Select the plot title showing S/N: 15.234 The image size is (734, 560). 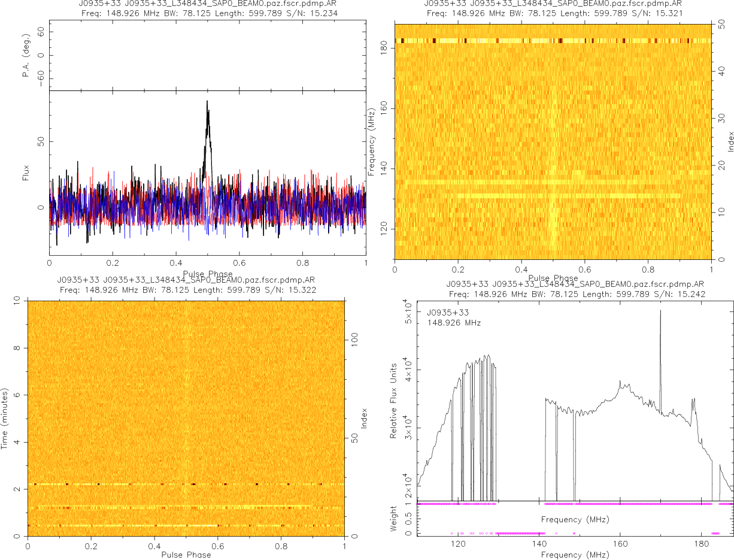coord(207,13)
